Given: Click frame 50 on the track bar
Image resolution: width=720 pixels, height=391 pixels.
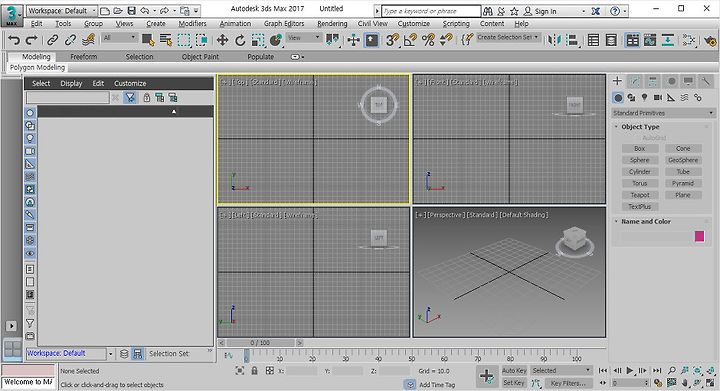Looking at the screenshot, I should tap(411, 356).
